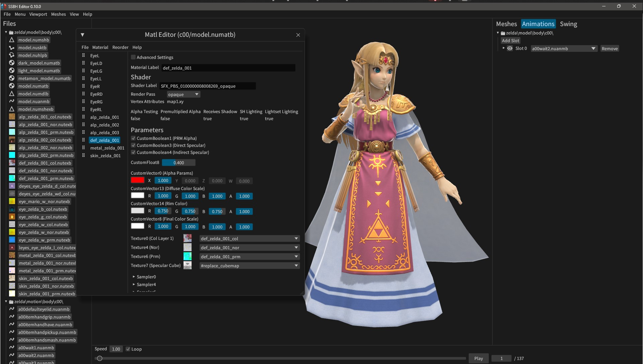This screenshot has height=364, width=643.
Task: Open the def_zelda_001_col texture thumbnail
Action: pyautogui.click(x=188, y=238)
